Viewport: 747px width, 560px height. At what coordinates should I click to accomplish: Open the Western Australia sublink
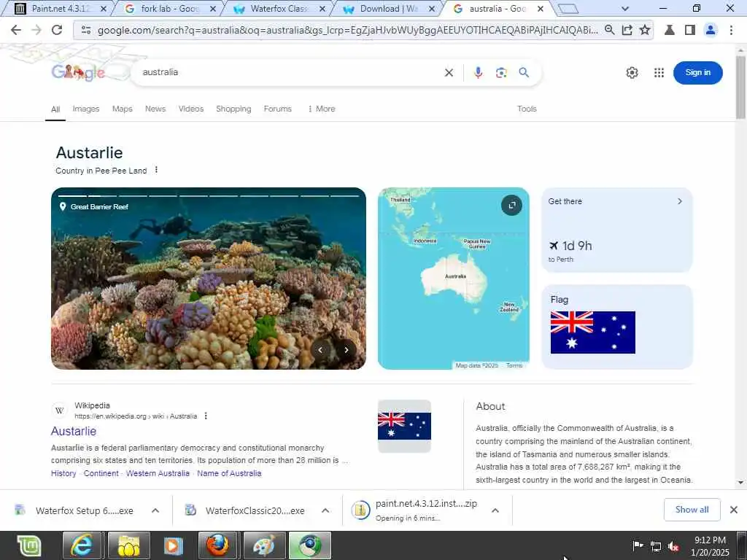158,473
